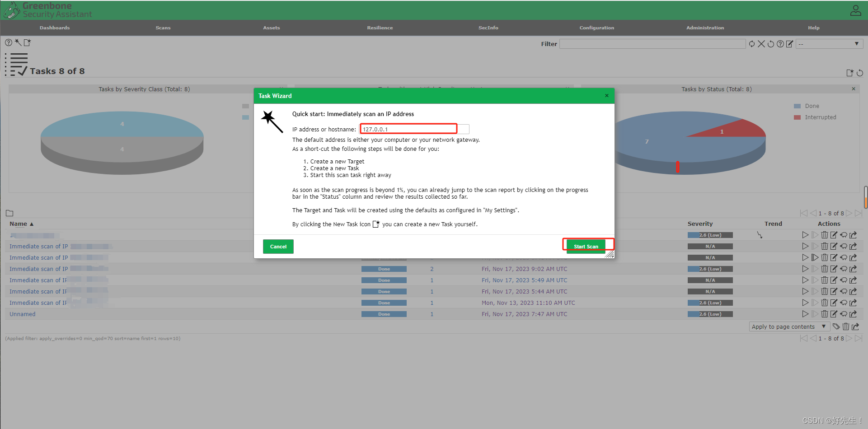Open last report Mon, Nov 13, 2023 11:10 AM

[x=528, y=303]
